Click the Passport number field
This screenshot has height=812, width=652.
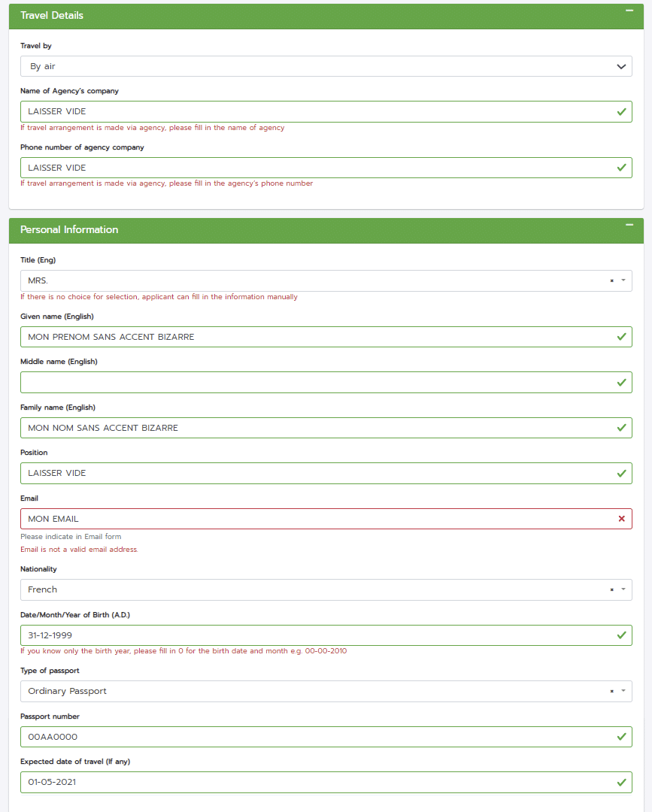coord(326,737)
